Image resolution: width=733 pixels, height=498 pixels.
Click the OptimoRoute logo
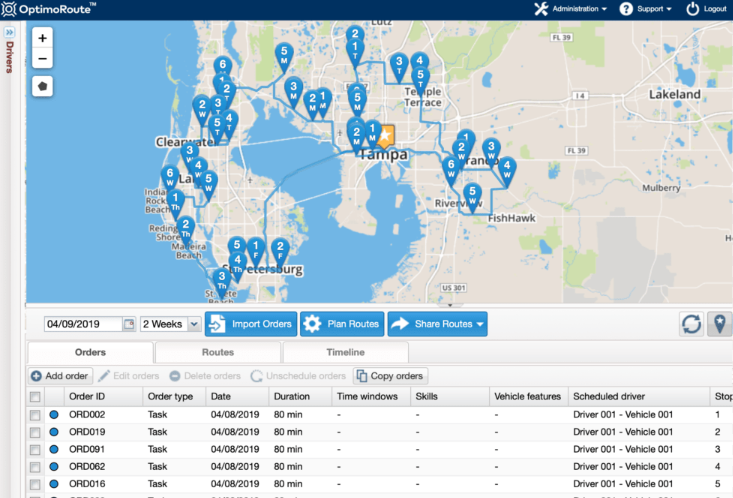pyautogui.click(x=48, y=9)
